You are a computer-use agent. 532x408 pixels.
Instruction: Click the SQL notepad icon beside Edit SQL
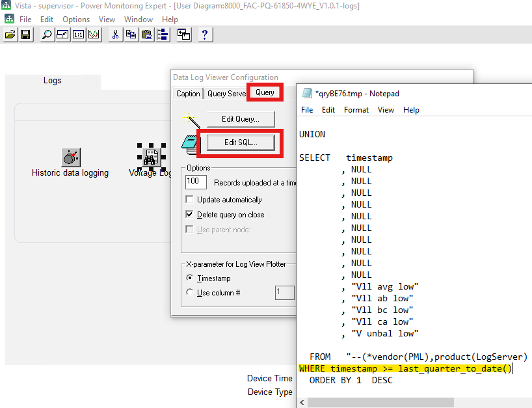point(189,144)
